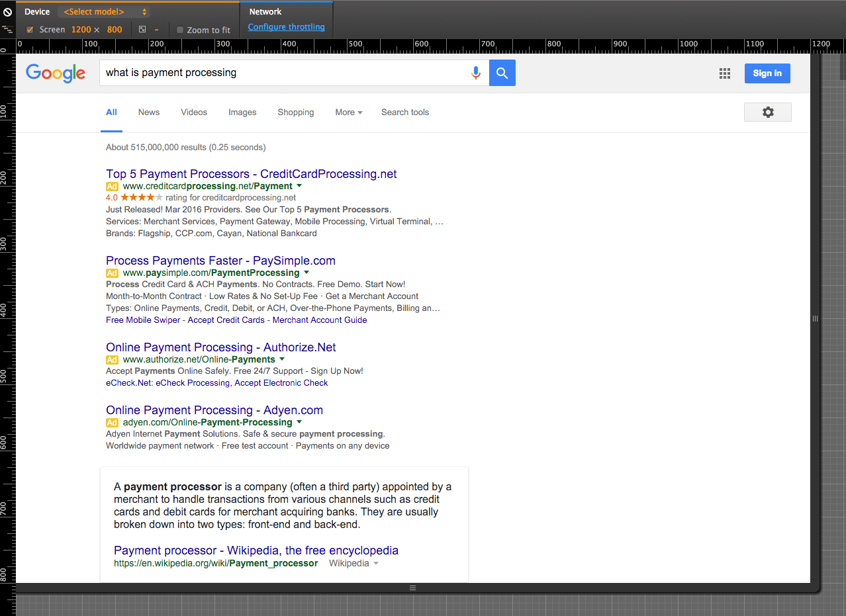Screen dimensions: 846x616
Task: Click the reset device emulation icon
Action: coord(7,12)
